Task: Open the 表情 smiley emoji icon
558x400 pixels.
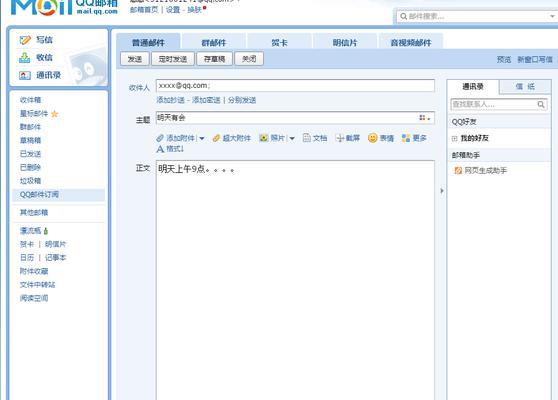Action: tap(373, 138)
